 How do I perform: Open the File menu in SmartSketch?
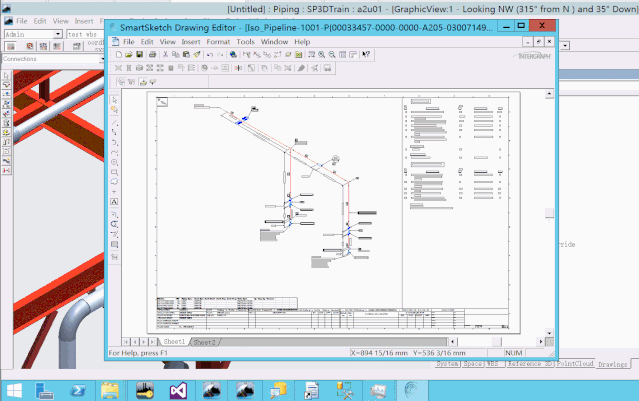click(x=129, y=42)
